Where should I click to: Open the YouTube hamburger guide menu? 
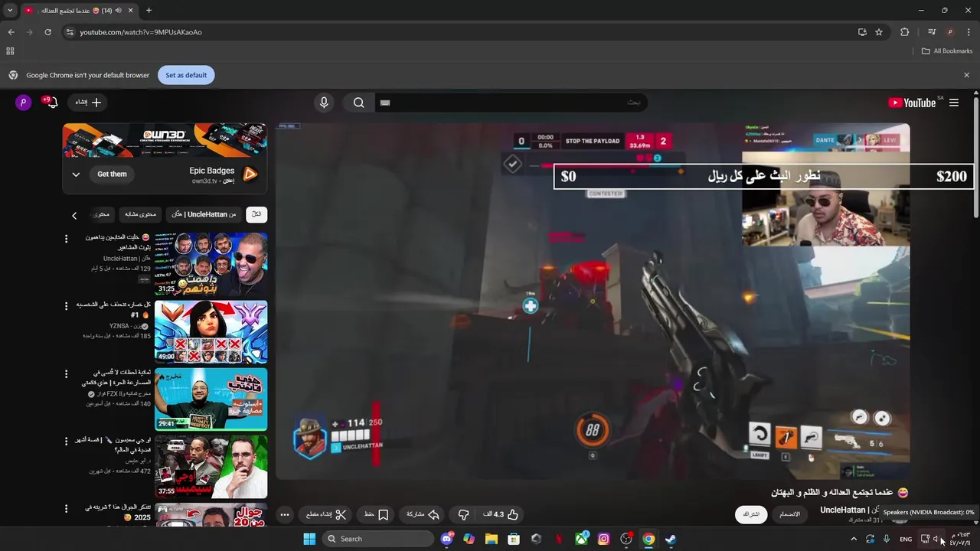(x=954, y=103)
